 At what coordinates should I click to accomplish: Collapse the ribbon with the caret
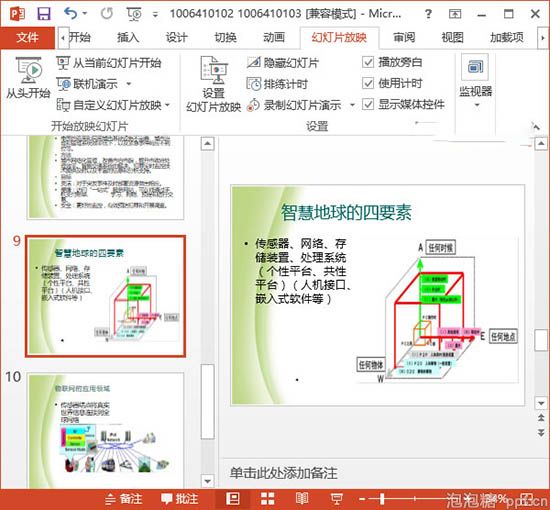click(536, 127)
